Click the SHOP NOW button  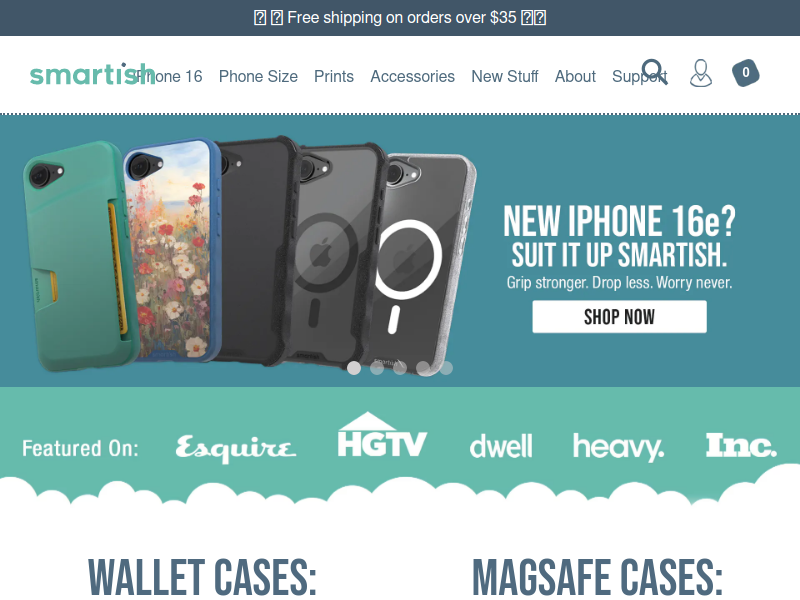(619, 317)
